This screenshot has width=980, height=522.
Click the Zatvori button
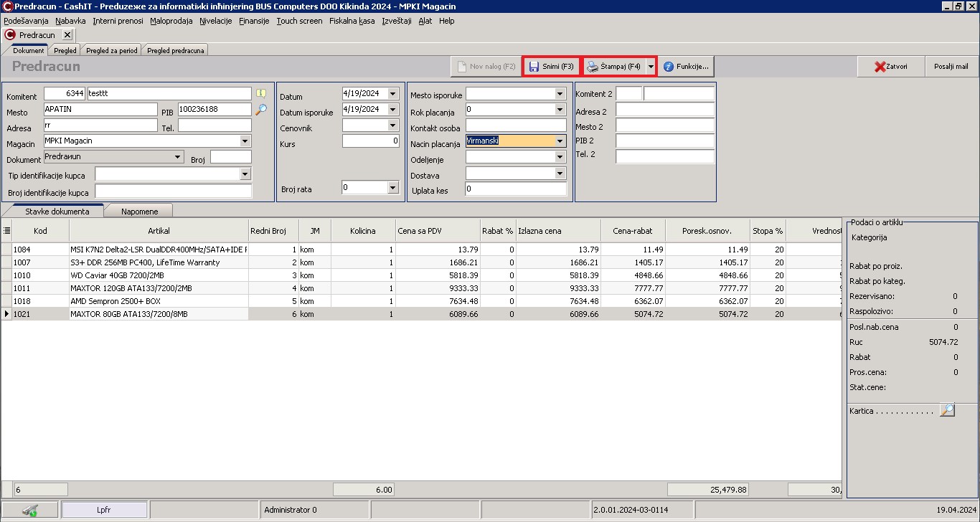890,67
